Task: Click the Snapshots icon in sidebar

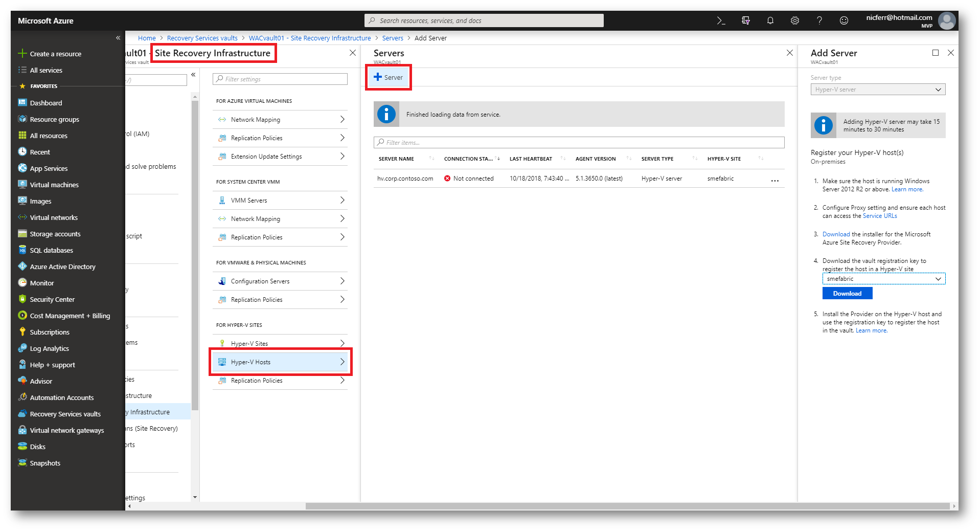Action: (22, 463)
